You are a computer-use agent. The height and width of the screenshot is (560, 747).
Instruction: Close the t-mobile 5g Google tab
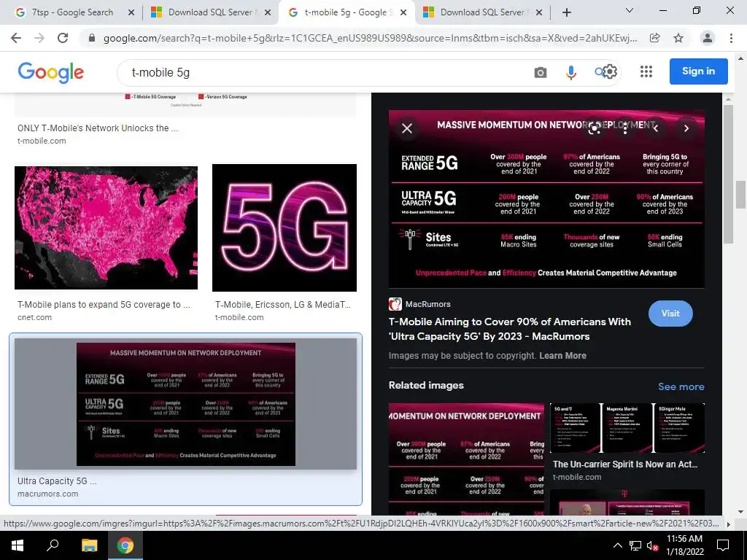click(403, 12)
